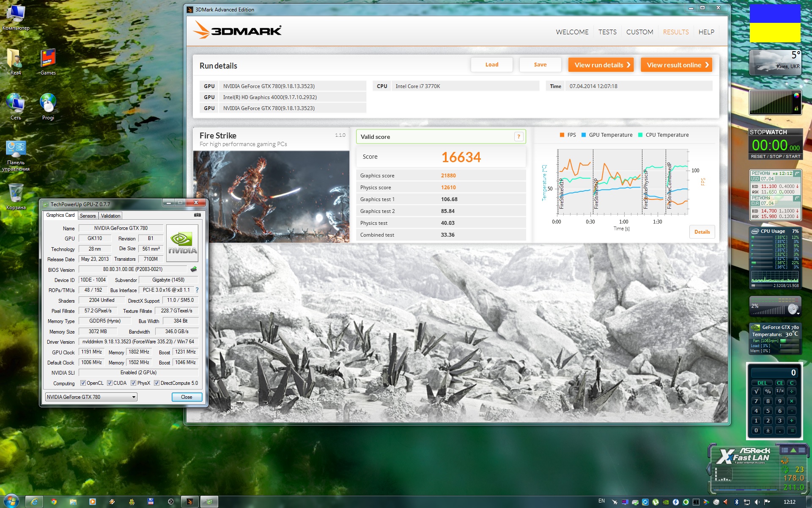
Task: Click the DEL key on the calculator gadget
Action: (x=762, y=383)
